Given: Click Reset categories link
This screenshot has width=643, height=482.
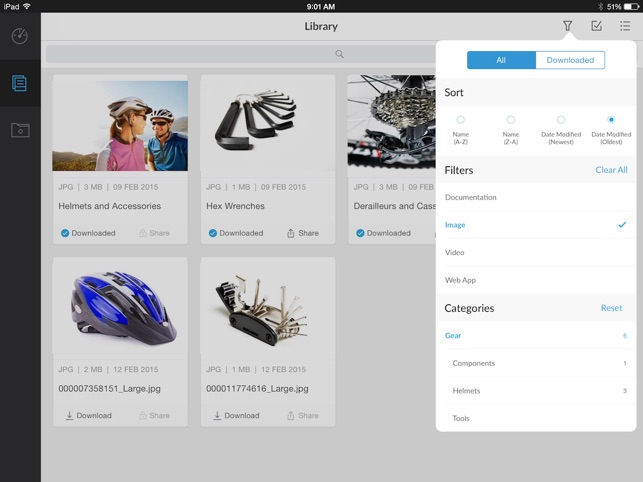Looking at the screenshot, I should click(611, 308).
